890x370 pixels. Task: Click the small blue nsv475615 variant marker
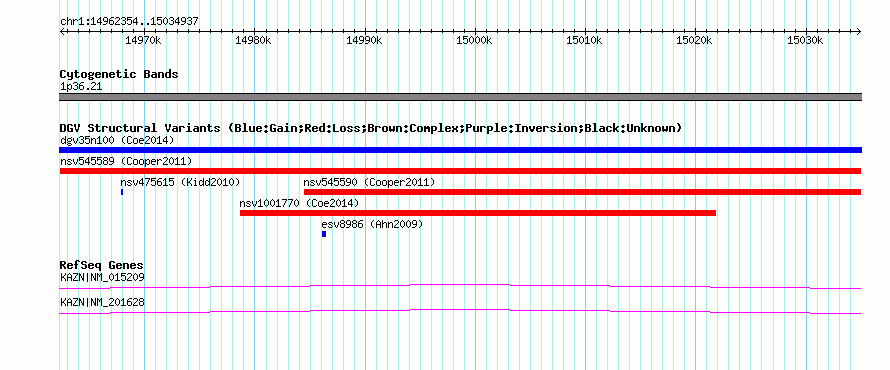[x=122, y=192]
